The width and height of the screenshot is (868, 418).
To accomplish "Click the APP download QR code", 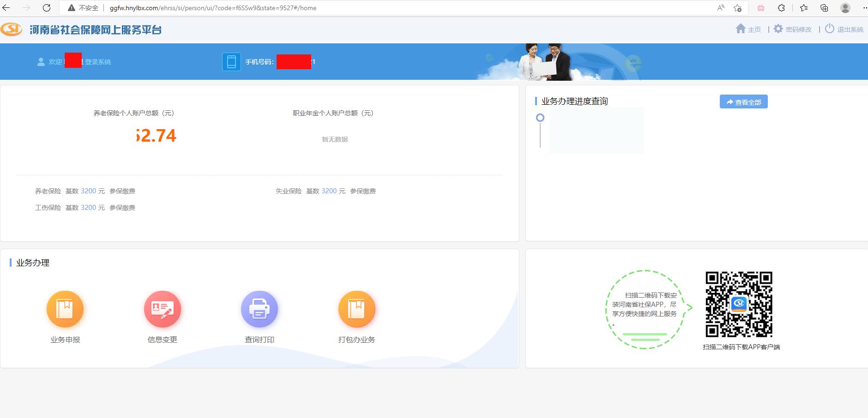I will [x=739, y=304].
